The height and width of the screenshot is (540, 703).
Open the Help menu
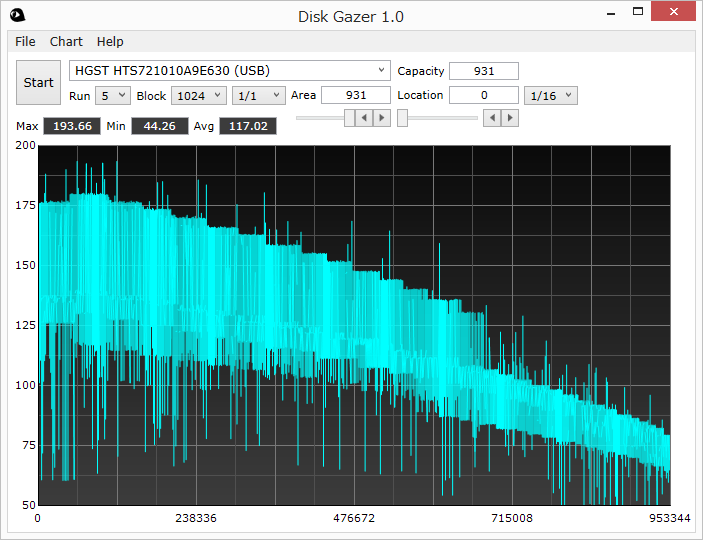pos(110,42)
